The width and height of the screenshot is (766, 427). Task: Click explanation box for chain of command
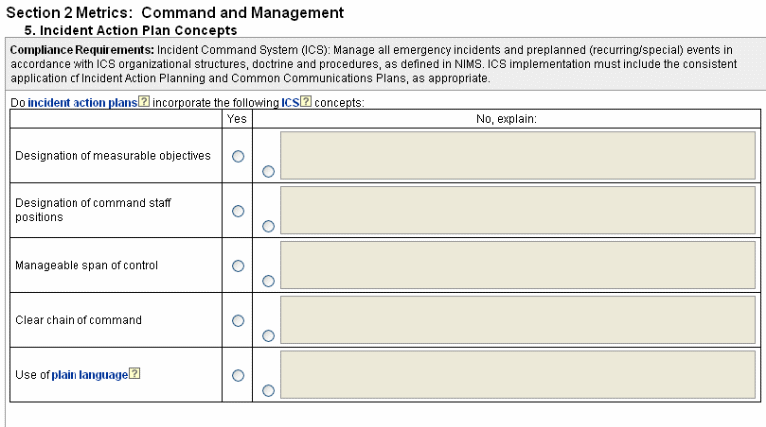[x=517, y=320]
